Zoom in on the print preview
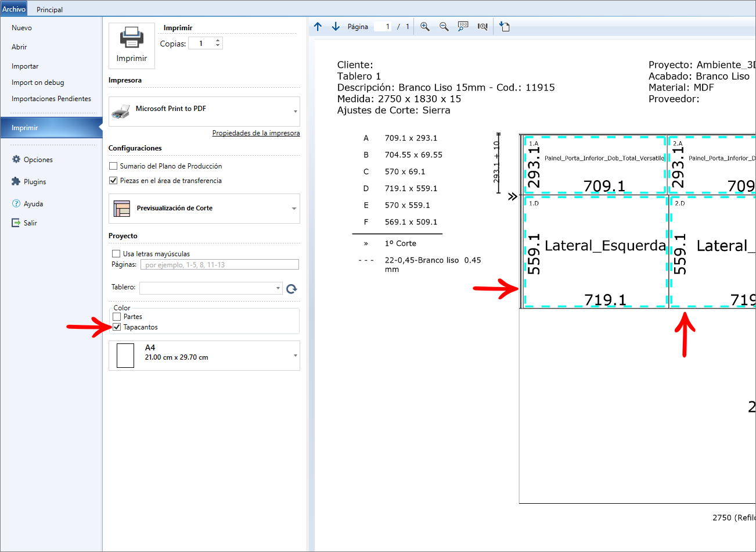The width and height of the screenshot is (756, 552). coord(425,27)
